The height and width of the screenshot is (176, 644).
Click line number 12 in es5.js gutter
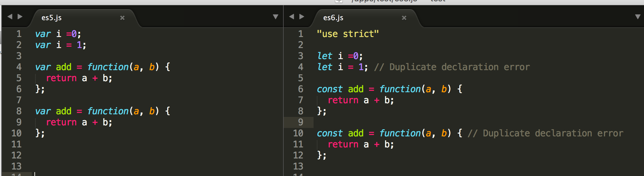[16, 155]
